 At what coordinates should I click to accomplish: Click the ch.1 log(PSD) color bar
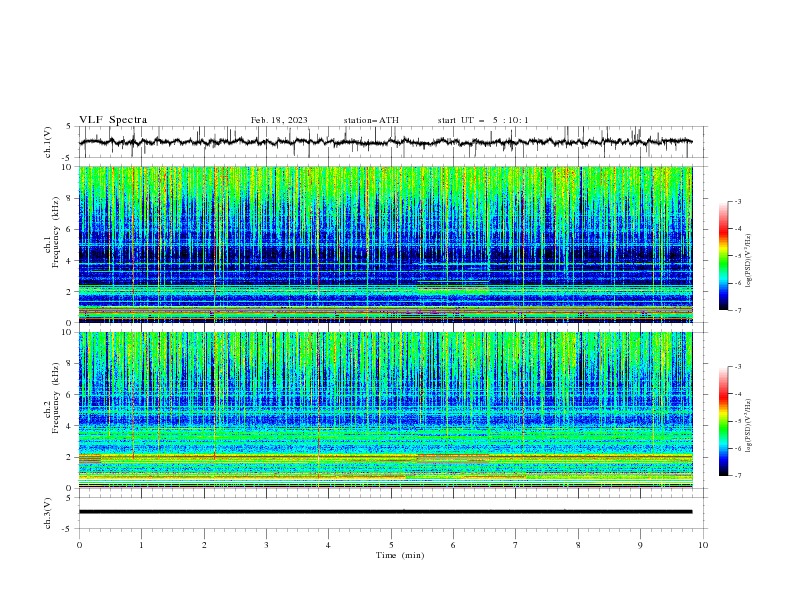pos(723,256)
